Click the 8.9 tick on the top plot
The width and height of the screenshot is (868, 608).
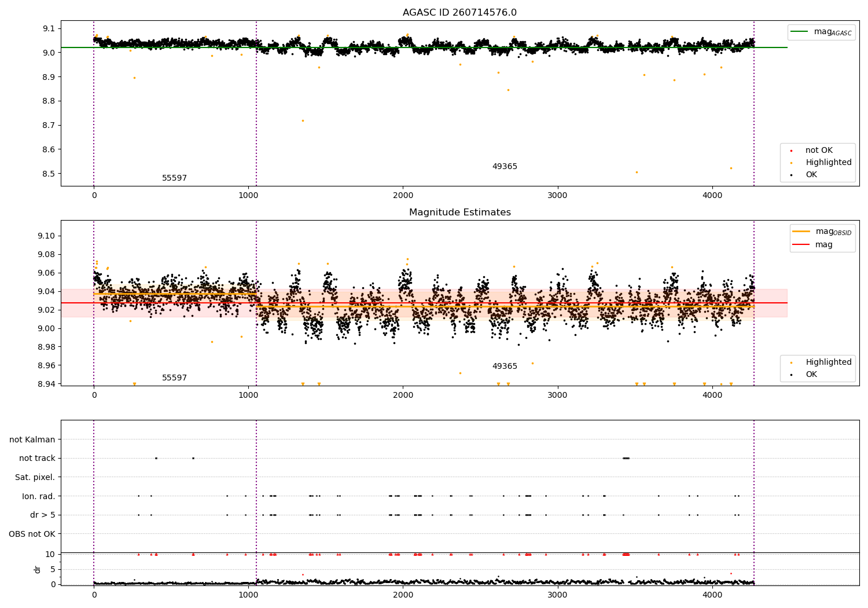[x=49, y=77]
